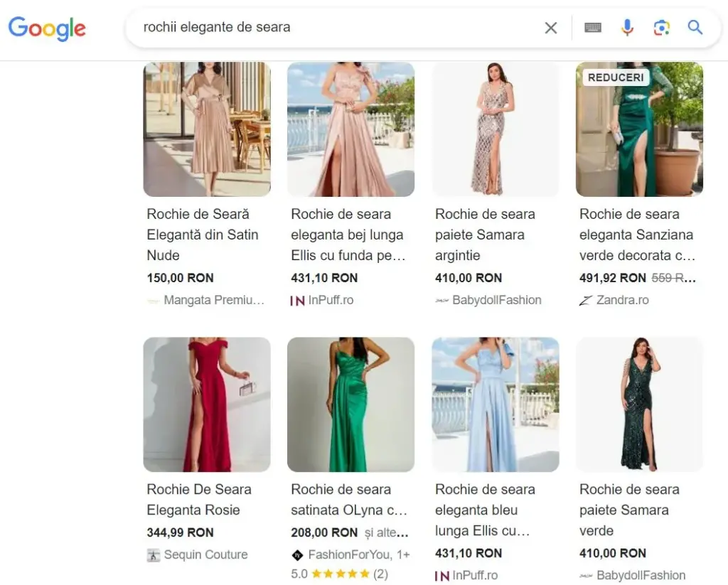Click the X to clear the search query
Viewport: 728px width, 585px height.
551,28
